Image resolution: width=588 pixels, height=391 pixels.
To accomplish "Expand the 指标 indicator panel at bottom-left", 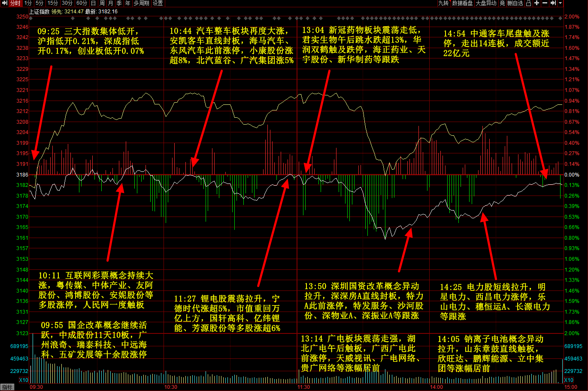I will [x=7, y=387].
